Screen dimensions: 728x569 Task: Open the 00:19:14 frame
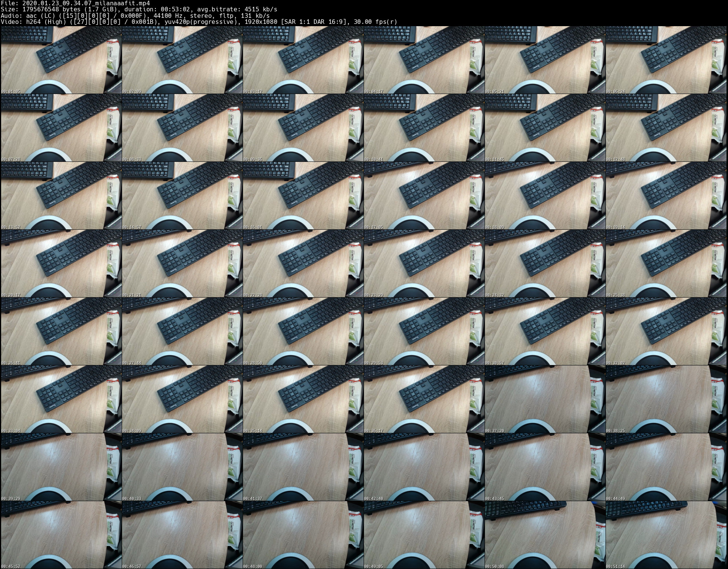pyautogui.click(x=666, y=196)
